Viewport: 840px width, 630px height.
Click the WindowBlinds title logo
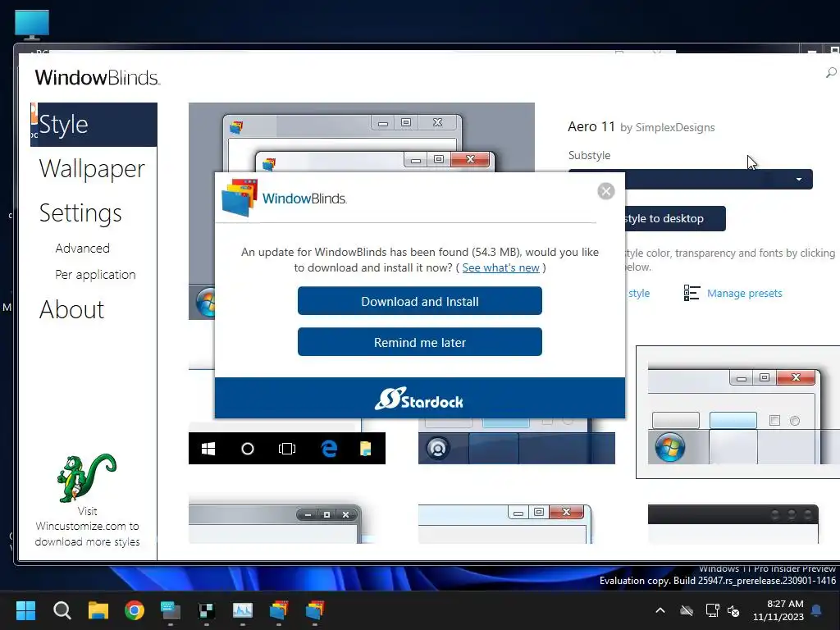[98, 78]
